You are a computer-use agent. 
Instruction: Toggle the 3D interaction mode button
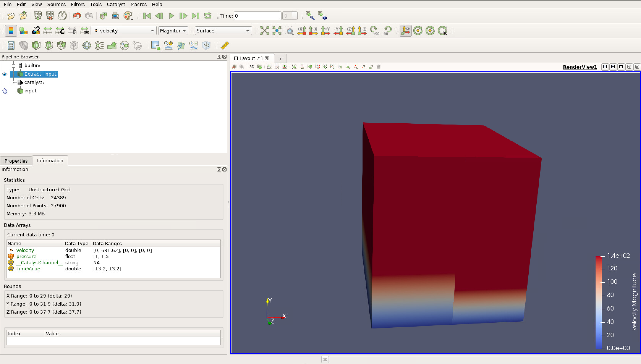252,67
